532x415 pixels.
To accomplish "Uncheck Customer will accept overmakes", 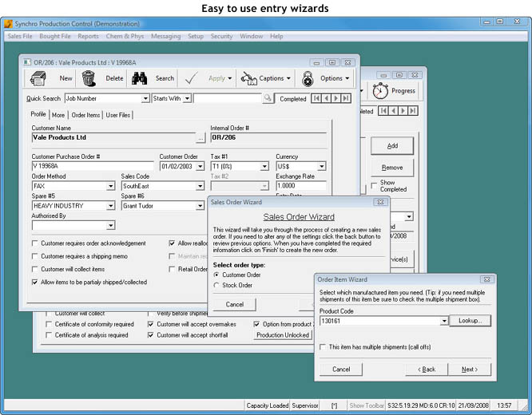I will [x=151, y=324].
